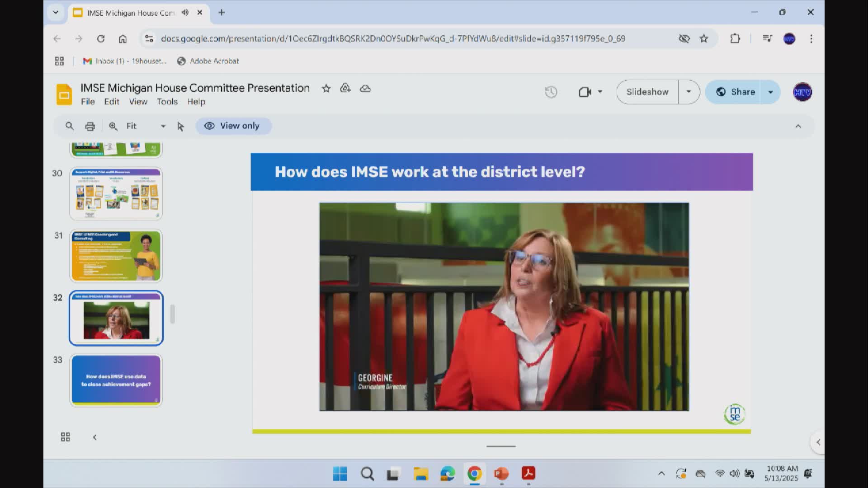This screenshot has height=488, width=868.
Task: Click the print icon in toolbar
Action: pos(90,127)
